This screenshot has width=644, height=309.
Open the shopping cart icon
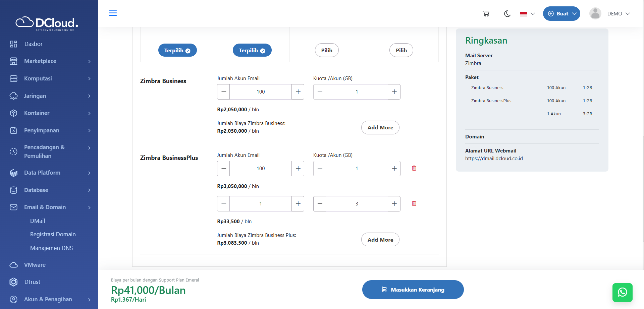coord(486,14)
